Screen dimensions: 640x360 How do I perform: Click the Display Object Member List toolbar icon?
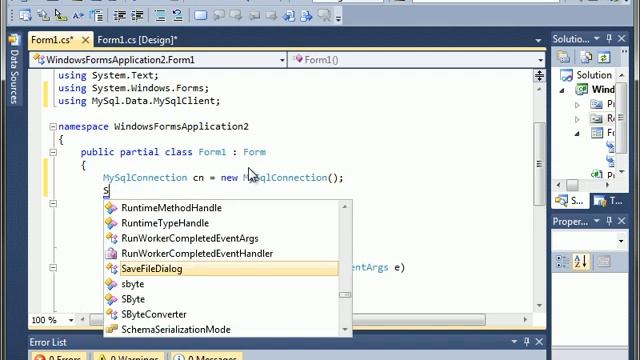25,16
